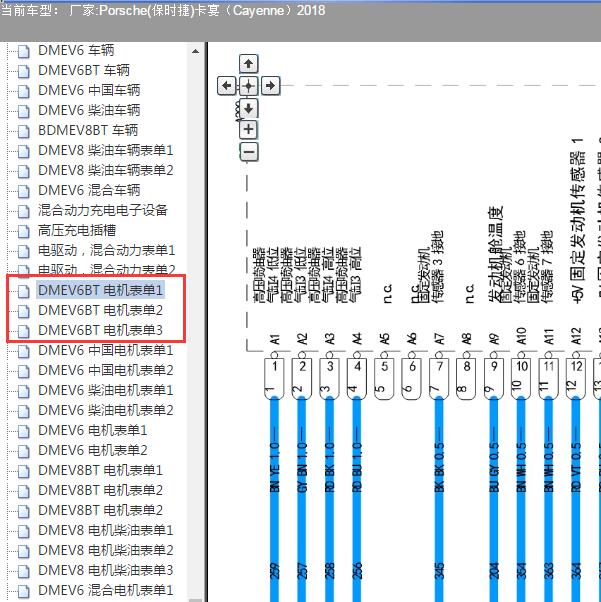Click document icon beside DMEV6BT 电机表单3
This screenshot has width=601, height=602.
24,331
